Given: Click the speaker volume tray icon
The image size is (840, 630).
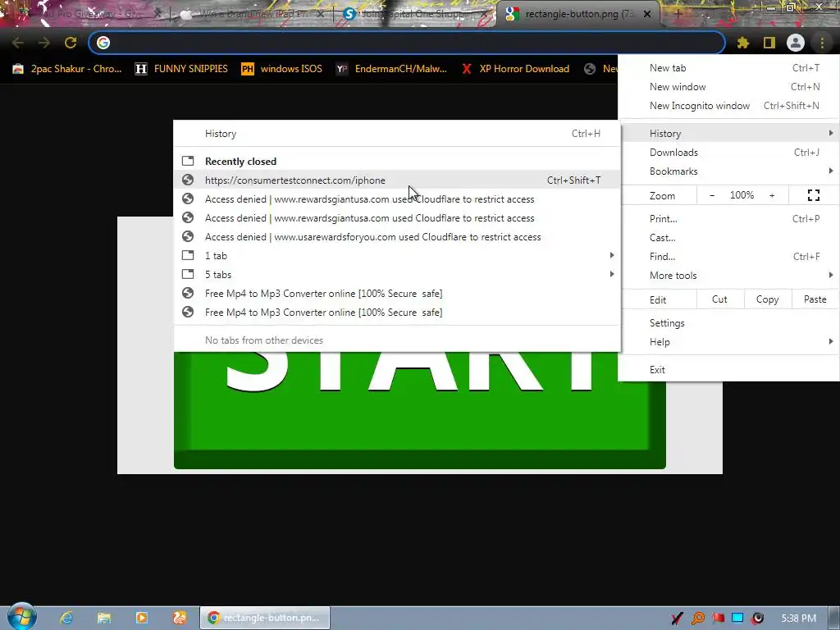Looking at the screenshot, I should [757, 619].
